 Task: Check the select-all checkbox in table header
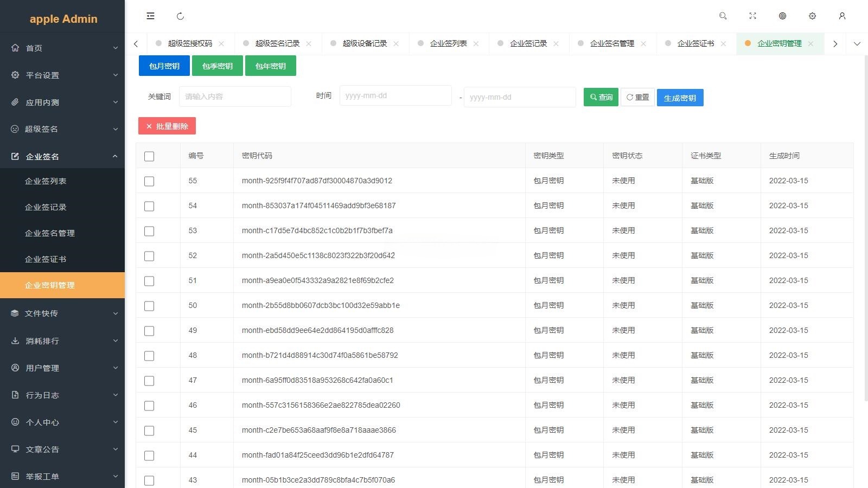[149, 156]
